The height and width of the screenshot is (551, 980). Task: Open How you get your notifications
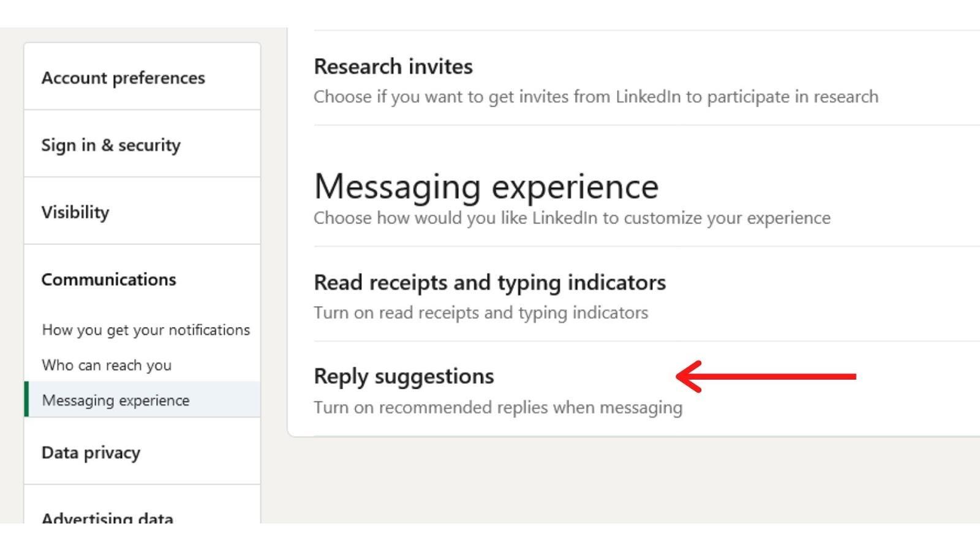click(146, 330)
